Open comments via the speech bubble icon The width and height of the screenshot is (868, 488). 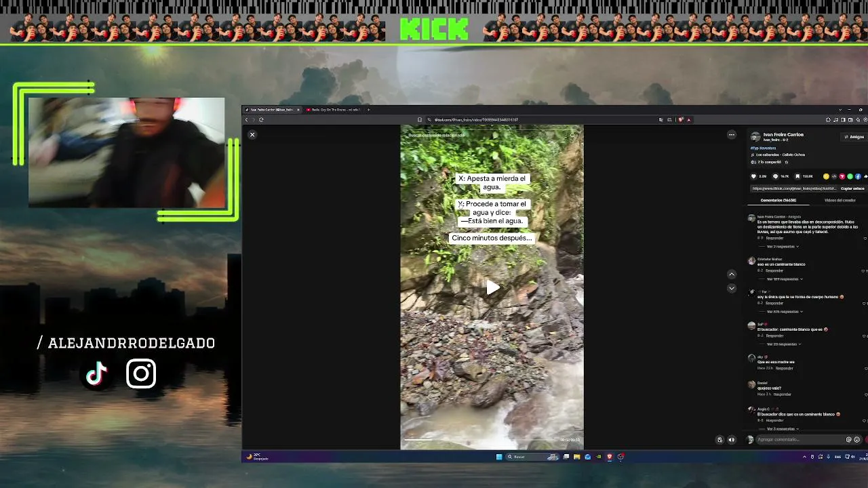(x=776, y=176)
